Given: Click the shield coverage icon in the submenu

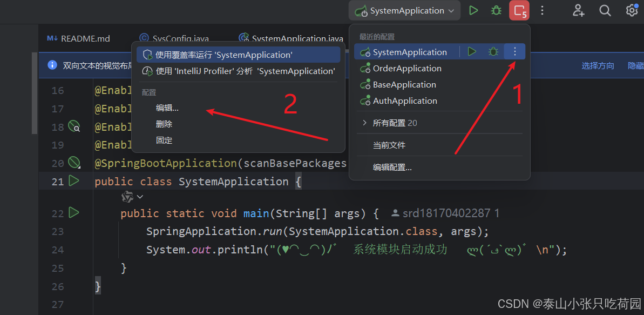Looking at the screenshot, I should point(147,55).
